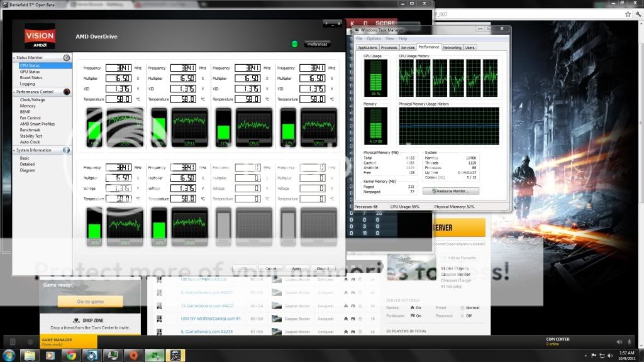The width and height of the screenshot is (644, 362).
Task: Open TX GameServers.com #4237 server link
Action: [207, 306]
